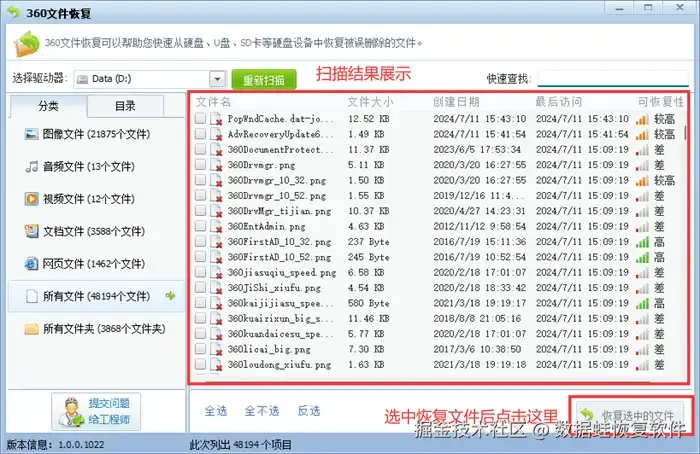Switch to the 分类 tab
This screenshot has width=700, height=454.
[48, 106]
